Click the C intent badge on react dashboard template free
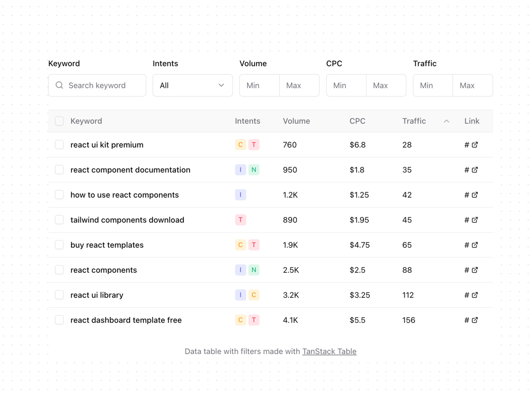 (240, 320)
